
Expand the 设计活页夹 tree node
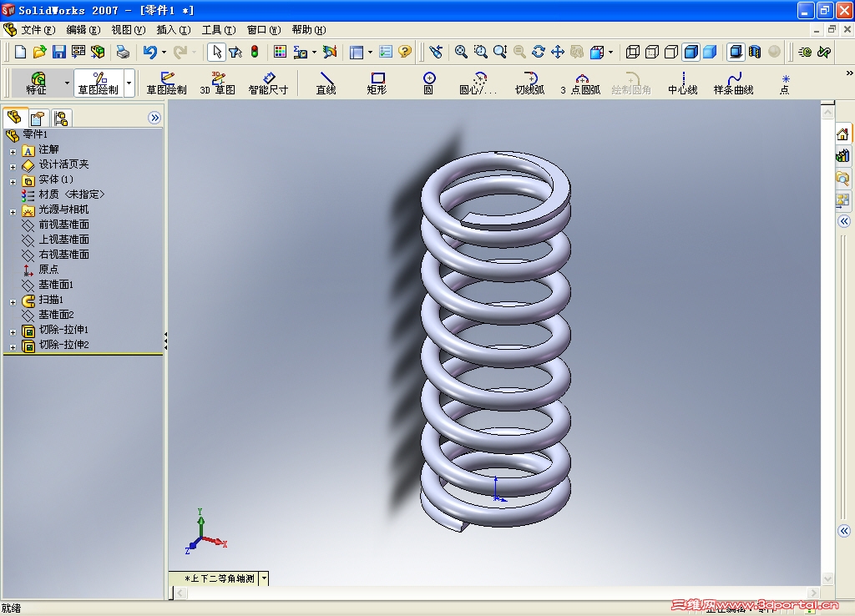tap(13, 167)
